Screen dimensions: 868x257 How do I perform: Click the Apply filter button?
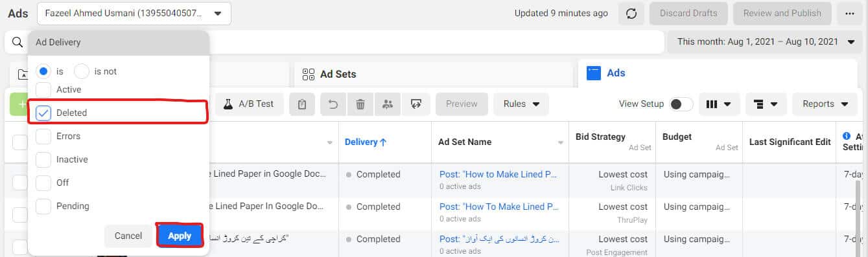180,236
